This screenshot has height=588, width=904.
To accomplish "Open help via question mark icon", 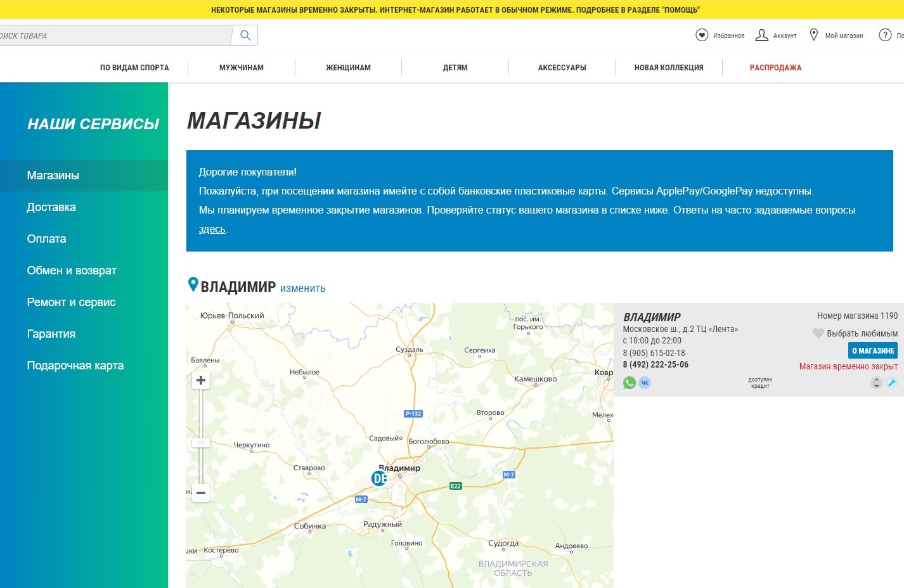I will [885, 35].
